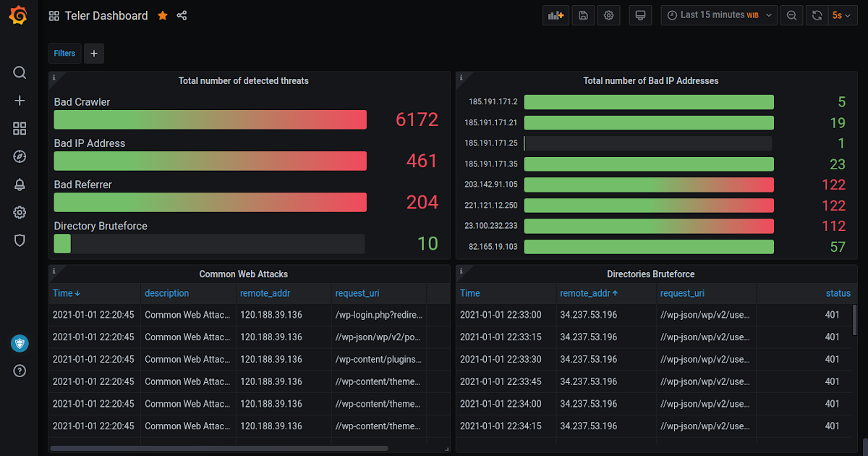
Task: Open the sidebar Search icon
Action: click(x=20, y=72)
